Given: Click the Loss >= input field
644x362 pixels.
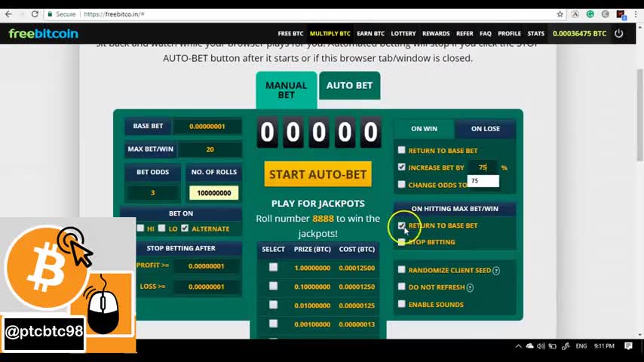Looking at the screenshot, I should pos(206,287).
